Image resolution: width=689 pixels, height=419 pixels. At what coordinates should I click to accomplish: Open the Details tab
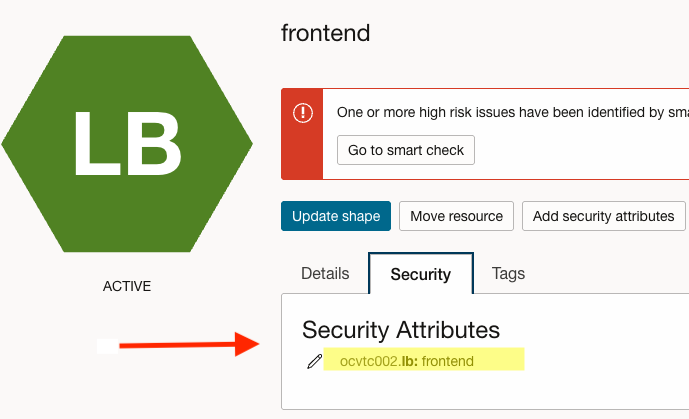coord(325,273)
